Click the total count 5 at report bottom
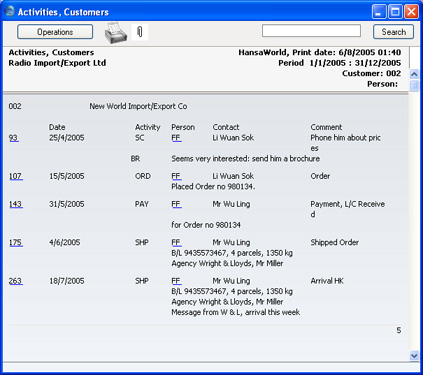 pos(399,330)
